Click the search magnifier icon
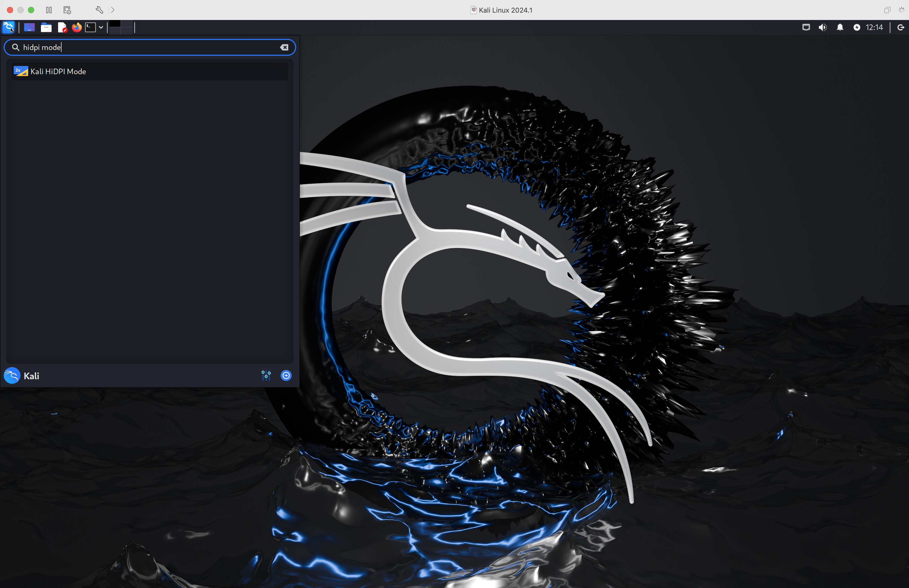Viewport: 909px width, 588px height. tap(16, 47)
